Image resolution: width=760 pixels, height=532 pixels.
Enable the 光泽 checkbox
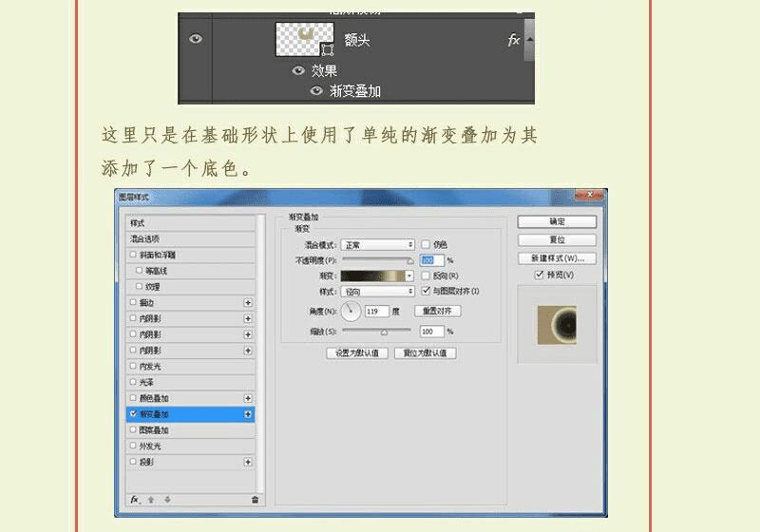pyautogui.click(x=133, y=382)
